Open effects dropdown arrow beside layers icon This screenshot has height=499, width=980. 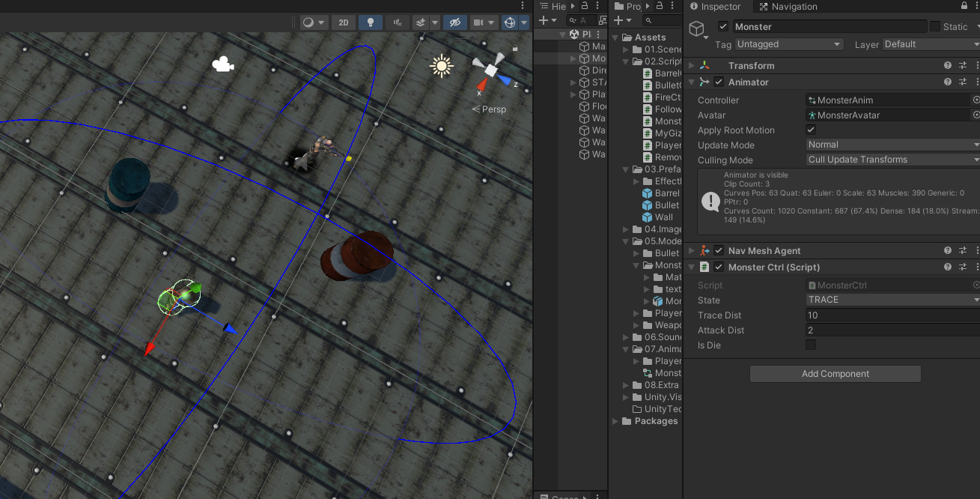click(435, 22)
